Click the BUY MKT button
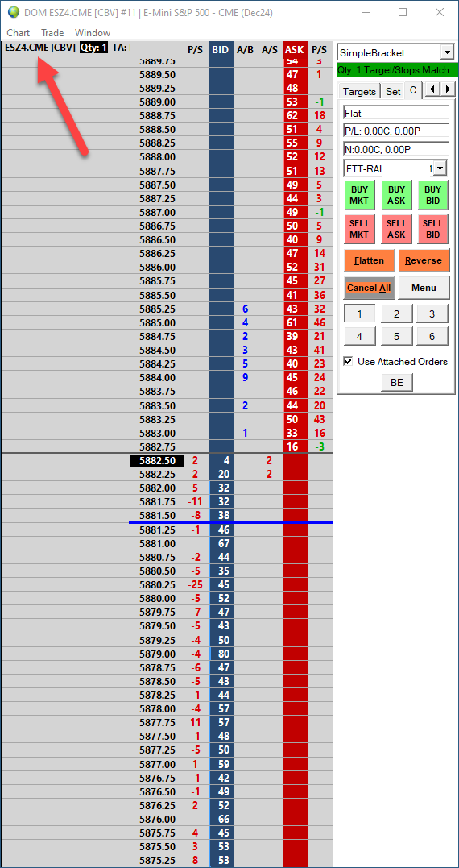Screen dimensions: 459x868 click(359, 194)
